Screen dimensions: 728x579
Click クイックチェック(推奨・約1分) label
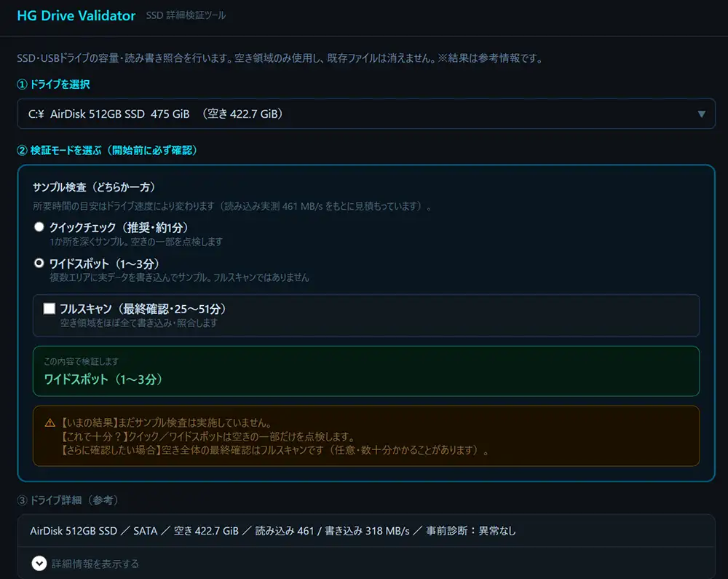click(x=119, y=227)
